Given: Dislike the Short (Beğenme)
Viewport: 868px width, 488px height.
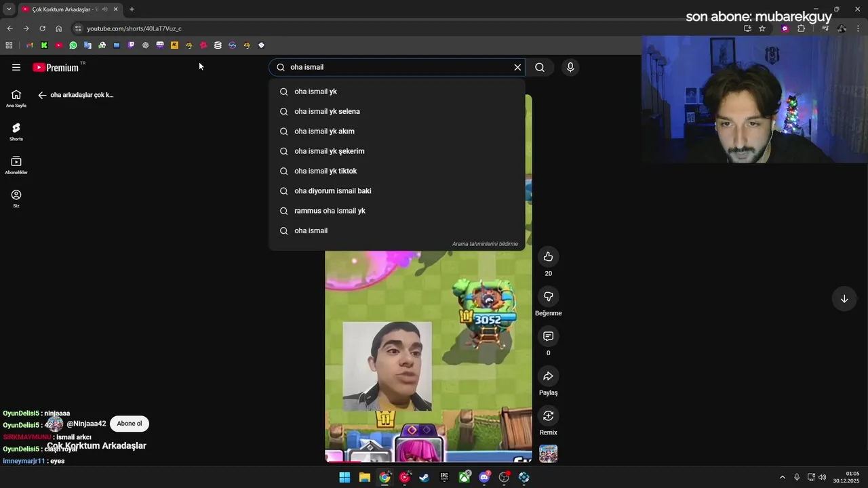Looking at the screenshot, I should 548,296.
